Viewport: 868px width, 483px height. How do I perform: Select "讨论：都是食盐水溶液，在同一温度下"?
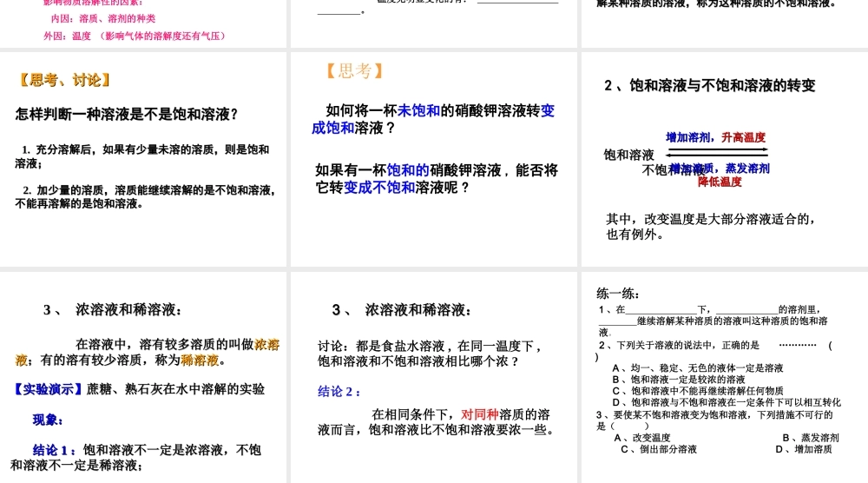430,347
